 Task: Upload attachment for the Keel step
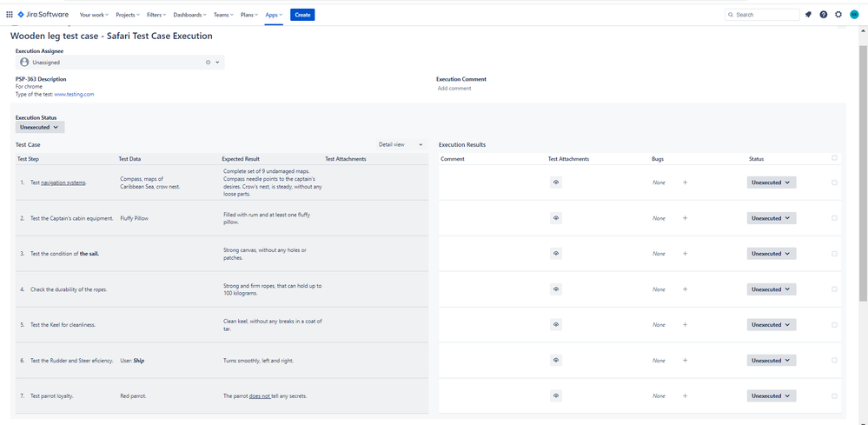[556, 325]
